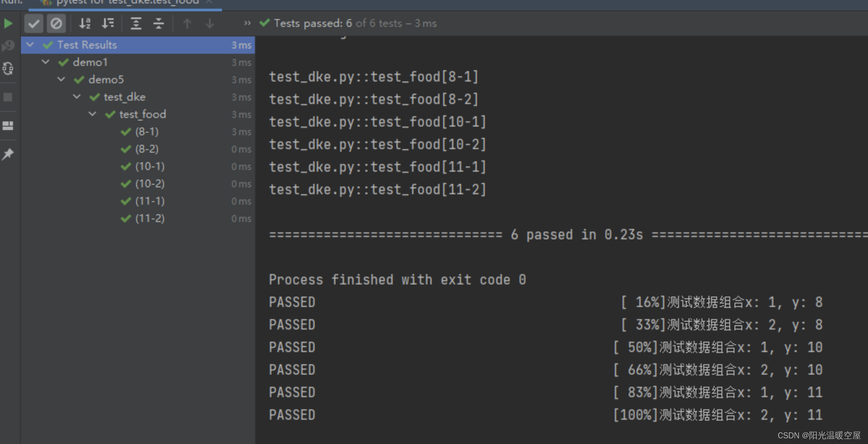
Task: Click the 3 ms duration of Test Results
Action: 241,45
